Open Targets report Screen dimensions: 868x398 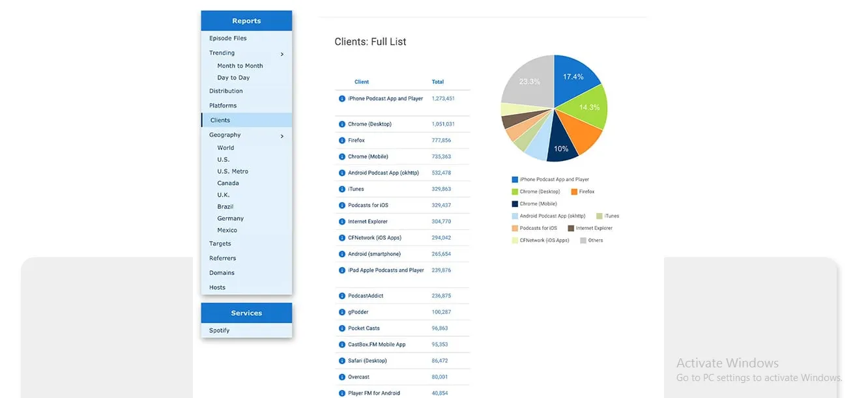[x=220, y=244]
